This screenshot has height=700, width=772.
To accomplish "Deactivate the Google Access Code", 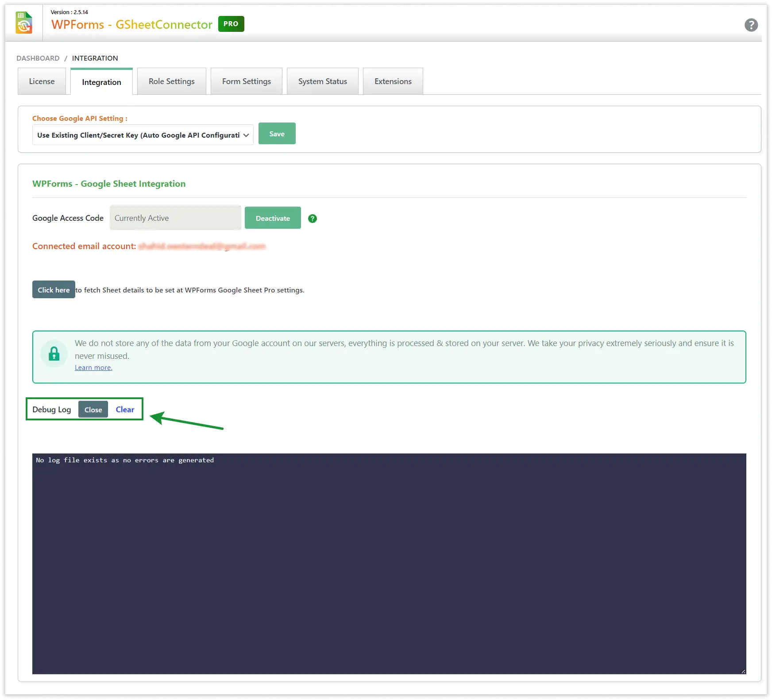I will point(272,218).
